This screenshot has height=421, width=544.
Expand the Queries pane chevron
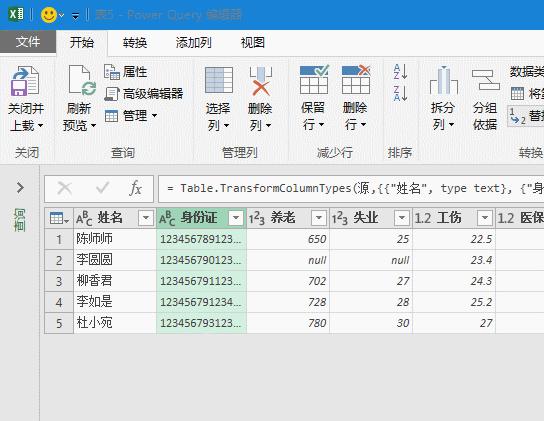coord(20,188)
